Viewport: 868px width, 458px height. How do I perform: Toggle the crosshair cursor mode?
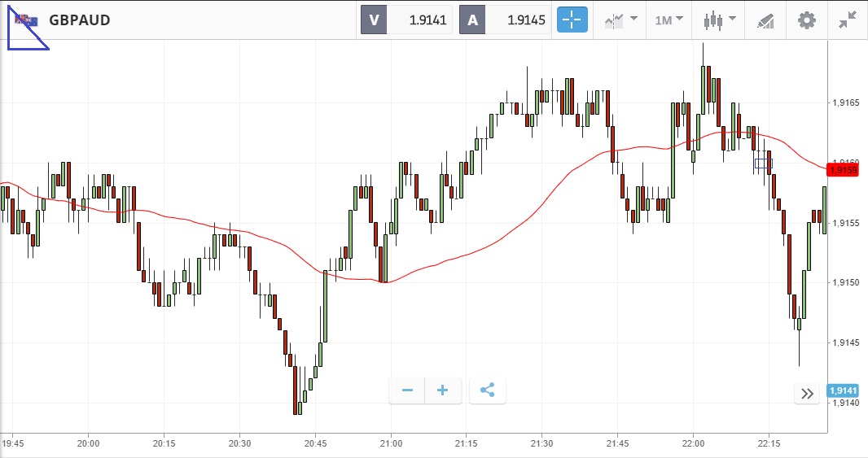click(x=572, y=20)
